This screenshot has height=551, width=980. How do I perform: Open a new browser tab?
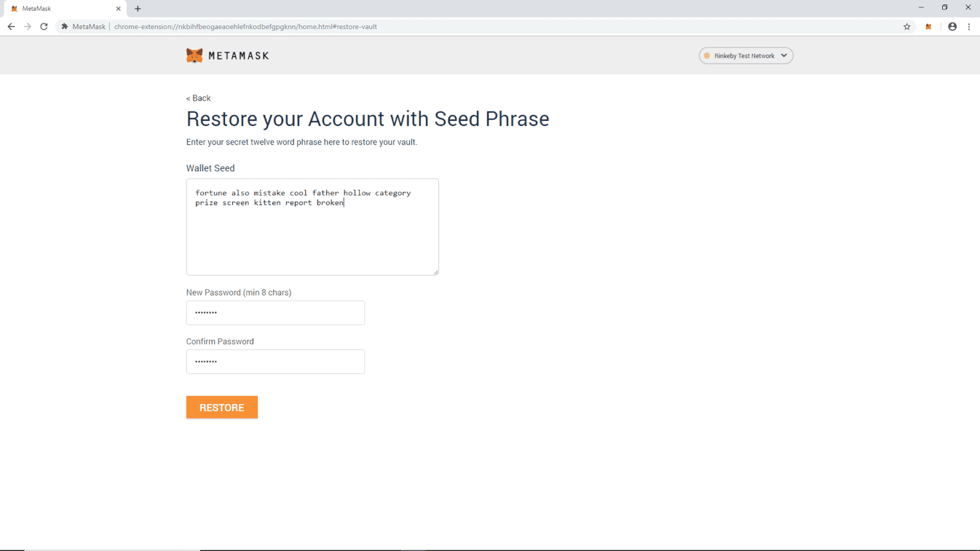point(138,9)
